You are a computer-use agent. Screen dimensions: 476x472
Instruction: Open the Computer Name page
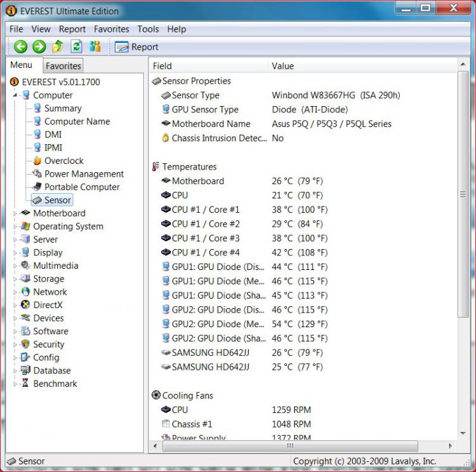coord(77,121)
